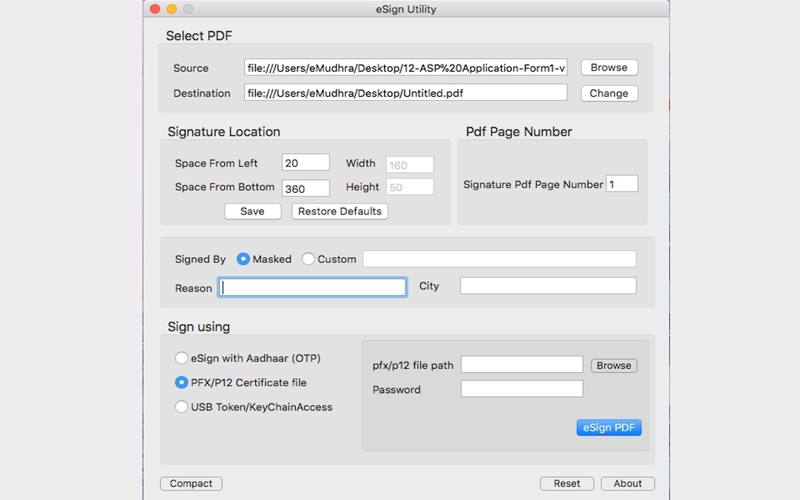Focus the Space From Left field
Image resolution: width=800 pixels, height=500 pixels.
tap(306, 163)
